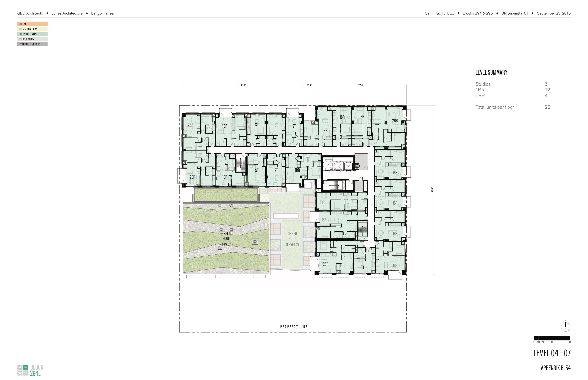Image resolution: width=588 pixels, height=380 pixels.
Task: Click the Level Summary heading
Action: coord(491,73)
